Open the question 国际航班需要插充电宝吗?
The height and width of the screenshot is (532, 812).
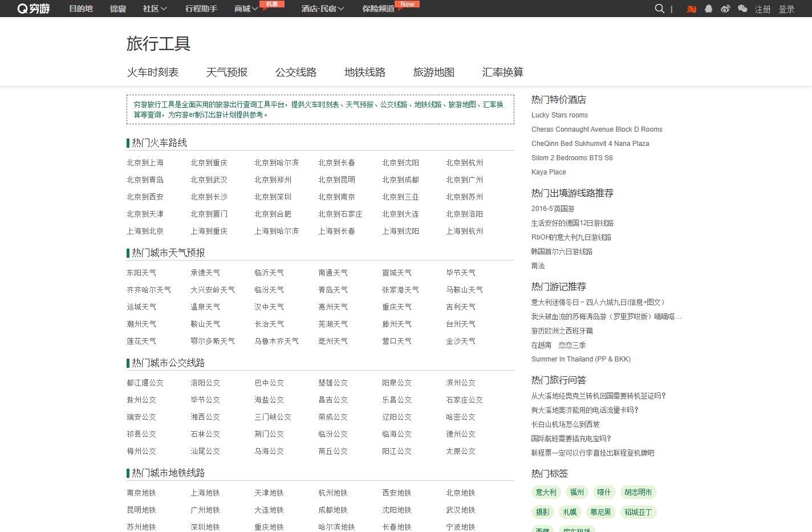click(x=571, y=438)
